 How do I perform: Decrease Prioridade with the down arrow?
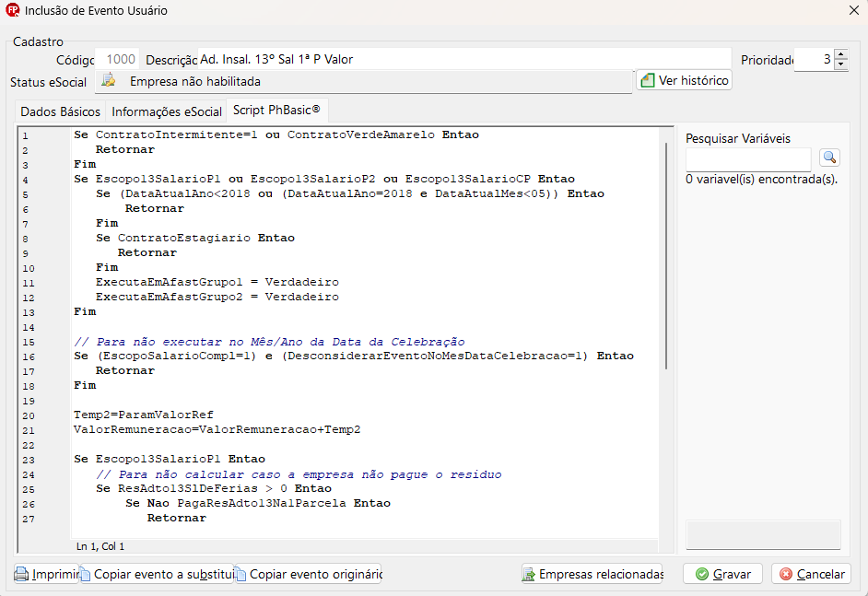[841, 64]
